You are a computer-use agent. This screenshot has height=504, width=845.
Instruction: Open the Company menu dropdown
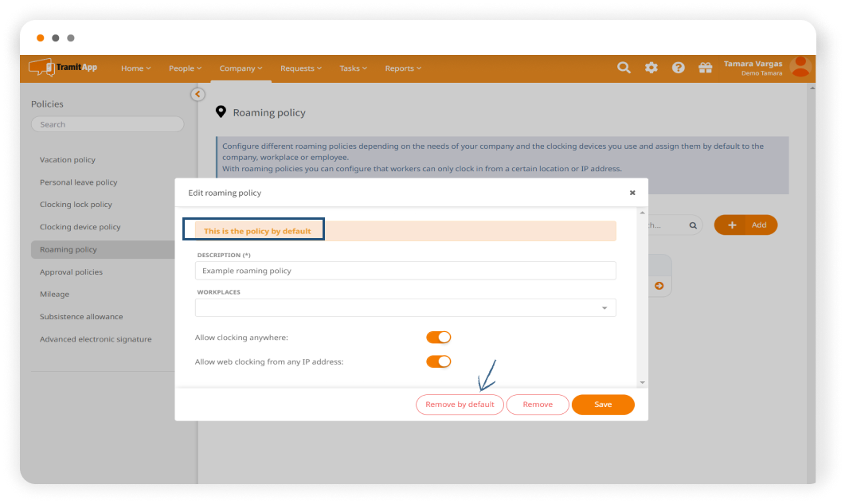coord(241,68)
